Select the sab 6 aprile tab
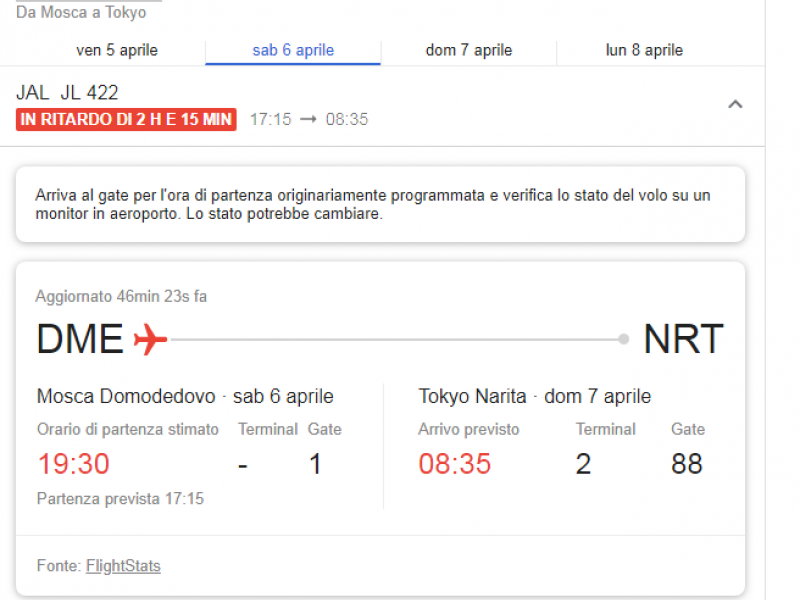Screen dimensions: 800x600 [x=293, y=50]
